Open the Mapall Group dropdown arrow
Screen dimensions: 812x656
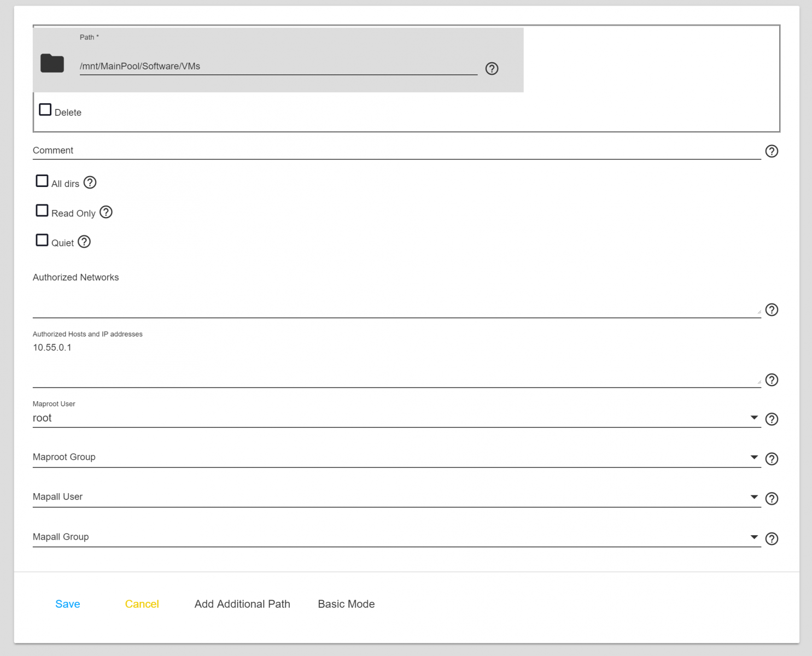point(753,537)
